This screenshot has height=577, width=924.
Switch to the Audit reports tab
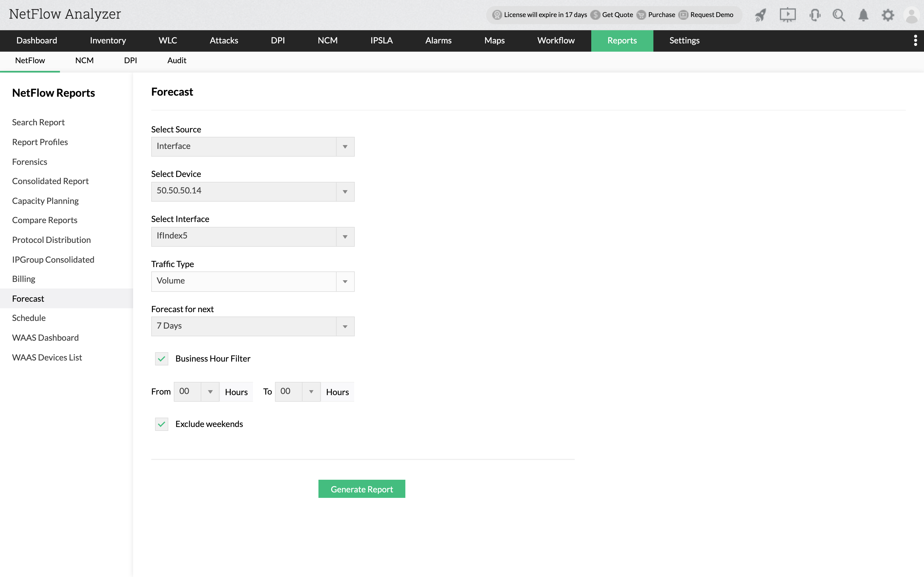click(176, 60)
